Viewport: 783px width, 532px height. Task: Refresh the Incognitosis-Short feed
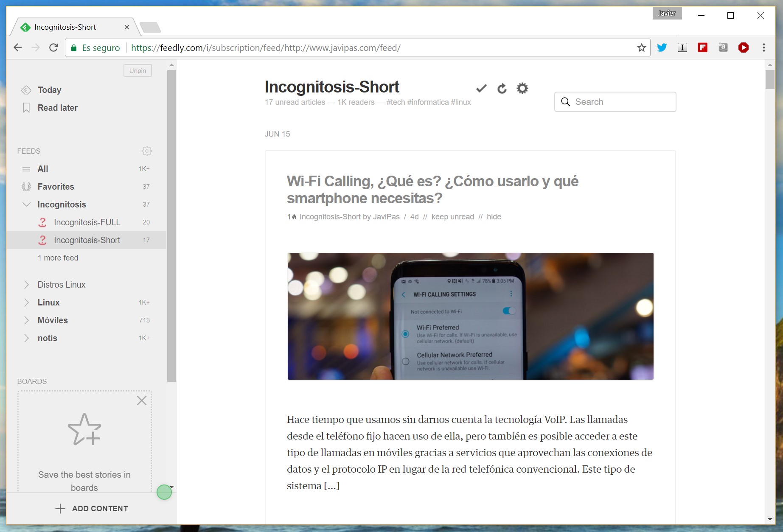pos(502,88)
